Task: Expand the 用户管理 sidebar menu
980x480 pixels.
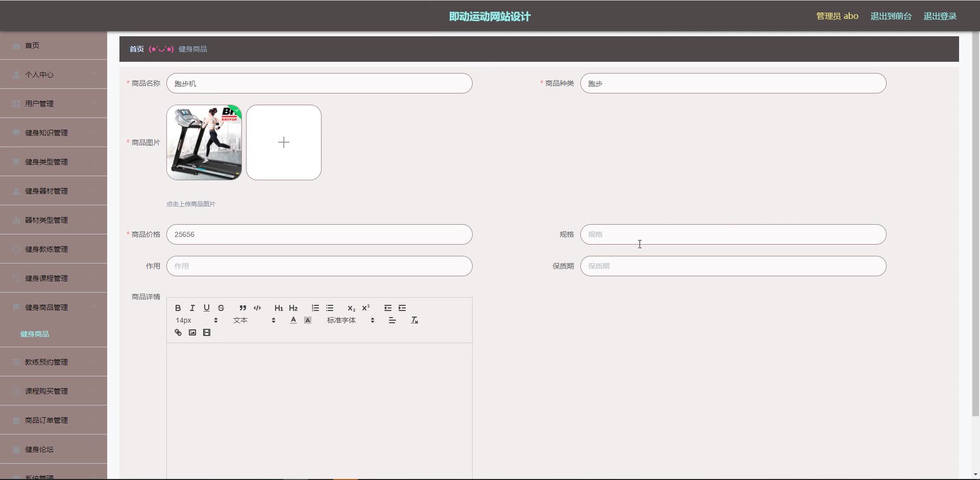Action: (54, 104)
